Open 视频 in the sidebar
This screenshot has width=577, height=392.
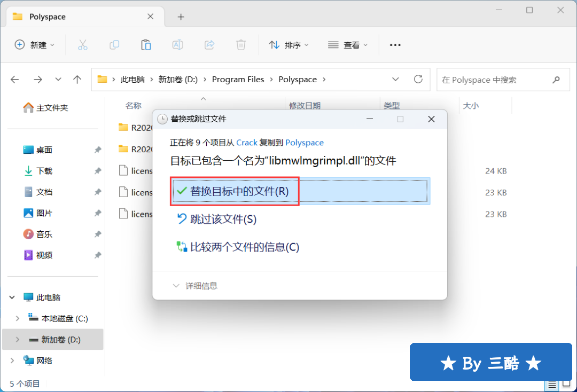[38, 255]
